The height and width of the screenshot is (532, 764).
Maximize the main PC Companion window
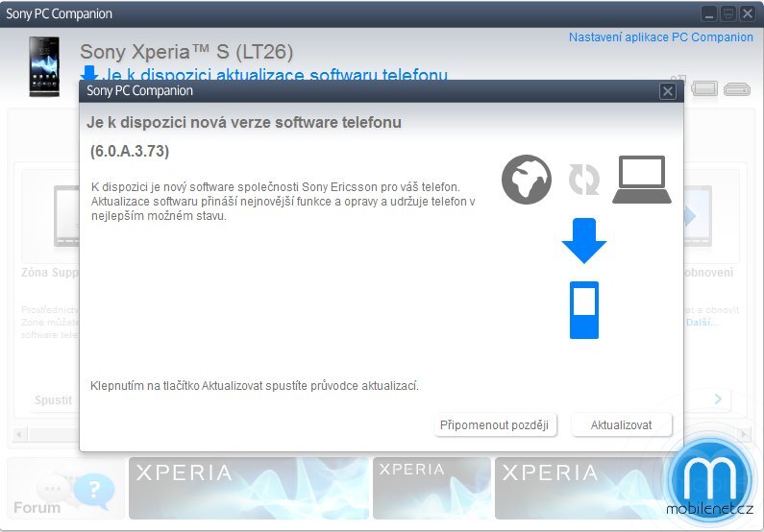tap(727, 13)
